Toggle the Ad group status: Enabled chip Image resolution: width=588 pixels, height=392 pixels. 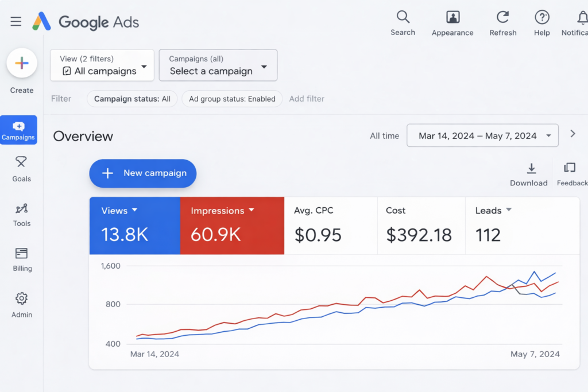pyautogui.click(x=232, y=99)
